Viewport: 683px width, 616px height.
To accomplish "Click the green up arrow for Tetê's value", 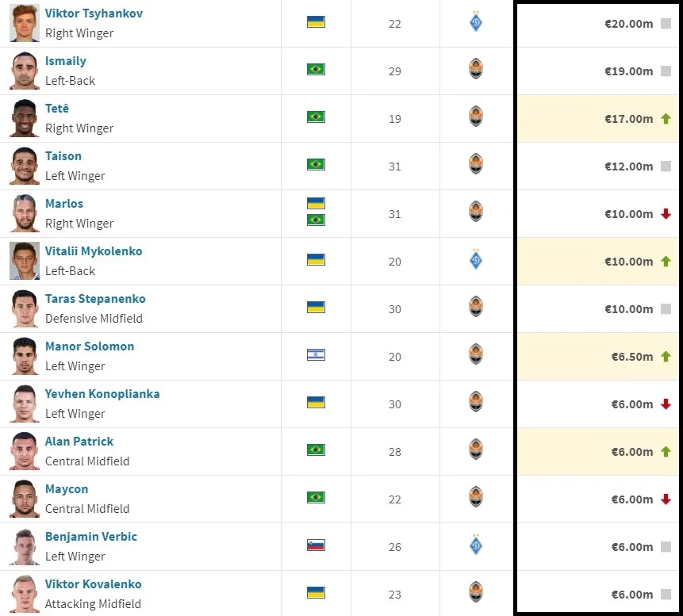I will click(x=666, y=119).
